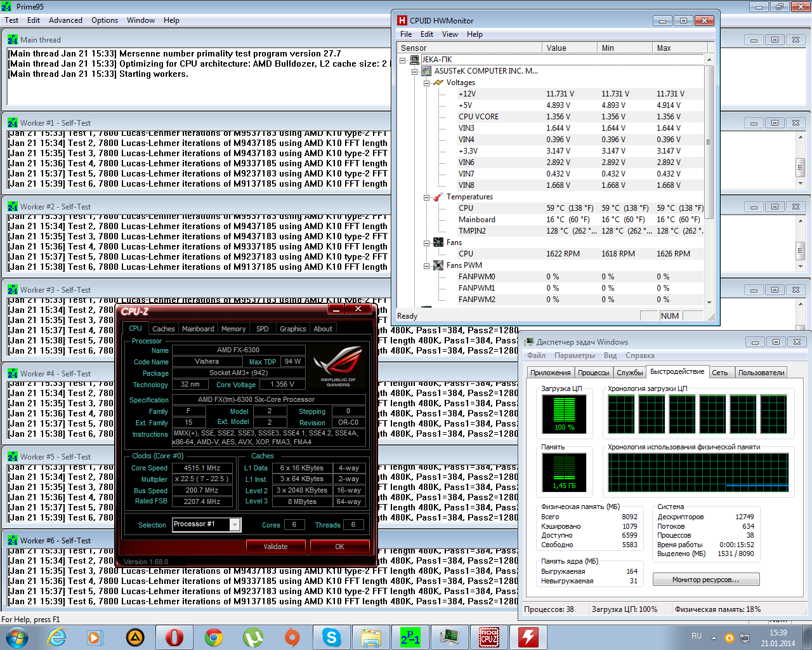
Task: Collapse the Voltages section in HWMonitor
Action: (x=427, y=83)
